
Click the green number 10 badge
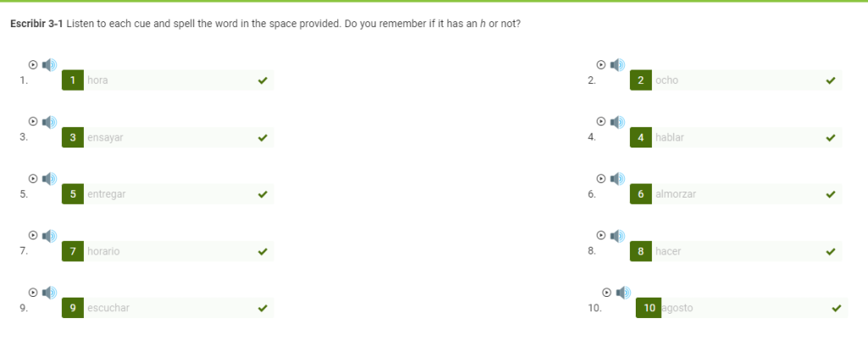(648, 308)
